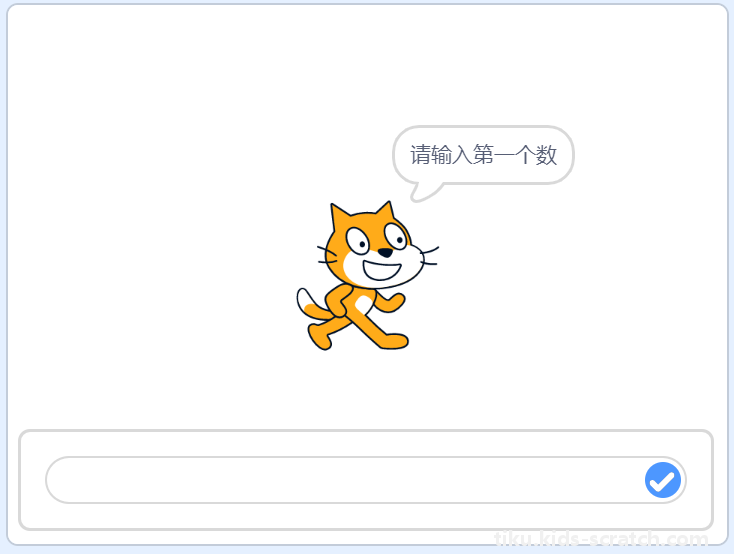Screen dimensions: 734x554
Task: Click the blue checkmark submit button
Action: point(662,480)
